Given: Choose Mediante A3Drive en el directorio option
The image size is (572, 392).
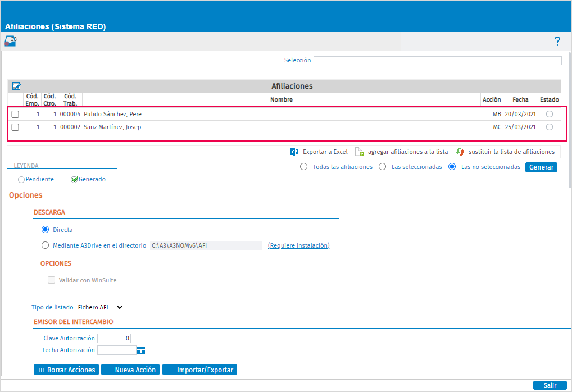Looking at the screenshot, I should point(46,245).
